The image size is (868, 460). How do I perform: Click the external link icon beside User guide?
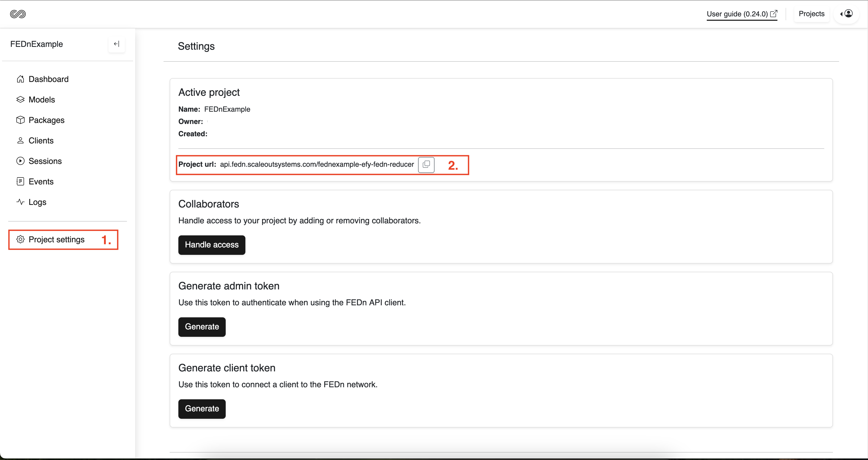pyautogui.click(x=774, y=14)
